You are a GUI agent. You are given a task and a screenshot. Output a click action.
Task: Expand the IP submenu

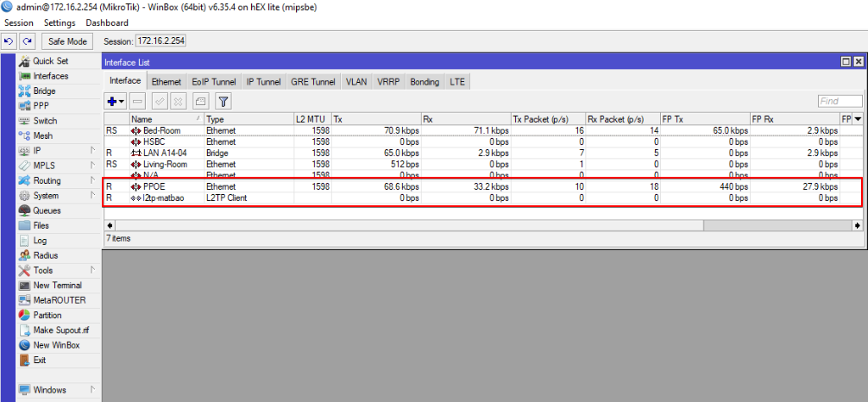click(x=58, y=151)
